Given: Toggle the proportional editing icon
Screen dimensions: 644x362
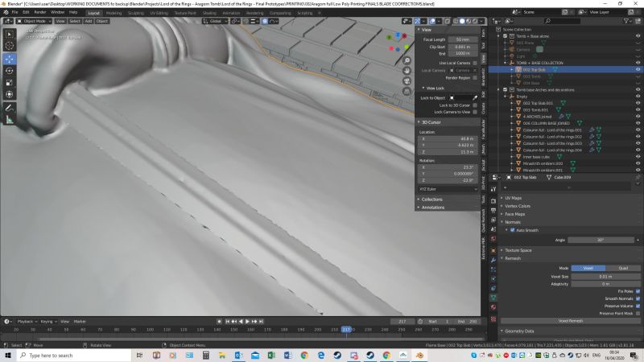Looking at the screenshot, I should click(265, 21).
